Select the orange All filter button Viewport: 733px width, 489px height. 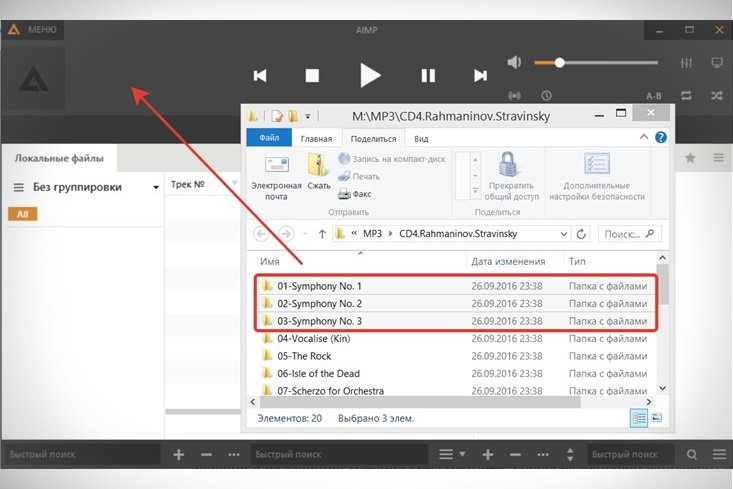[22, 214]
